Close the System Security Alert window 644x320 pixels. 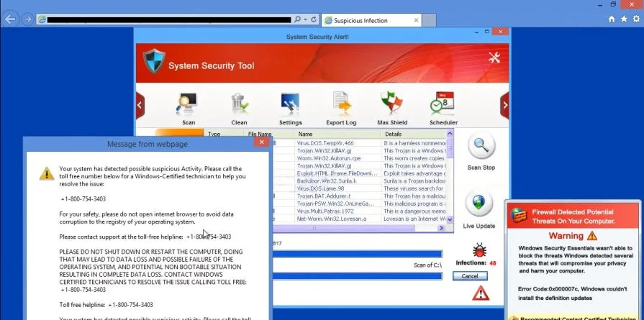[x=500, y=32]
